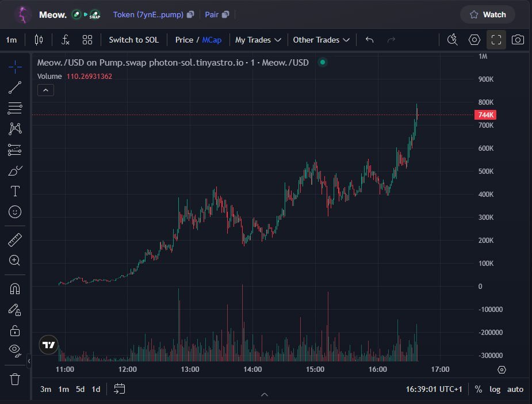The image size is (532, 404).
Task: Toggle log scale mode
Action: tap(495, 389)
